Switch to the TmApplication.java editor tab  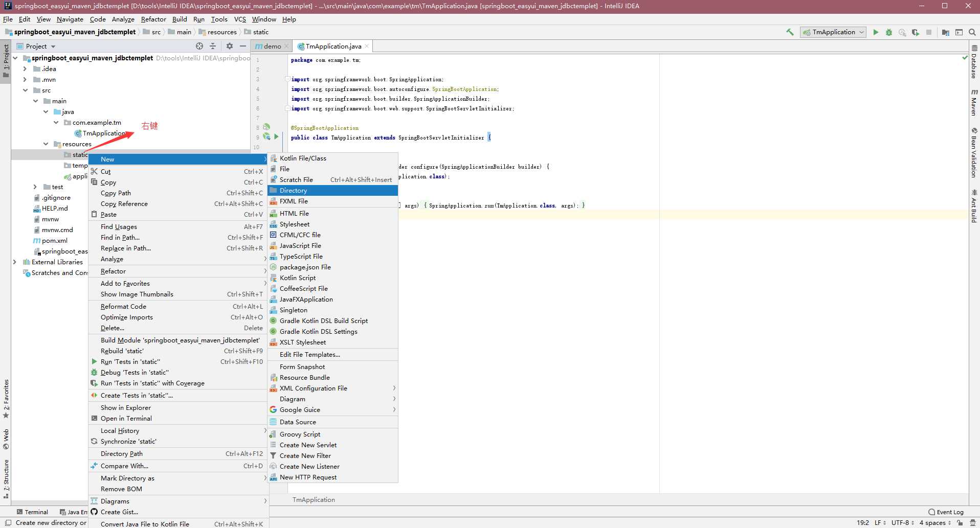point(333,46)
